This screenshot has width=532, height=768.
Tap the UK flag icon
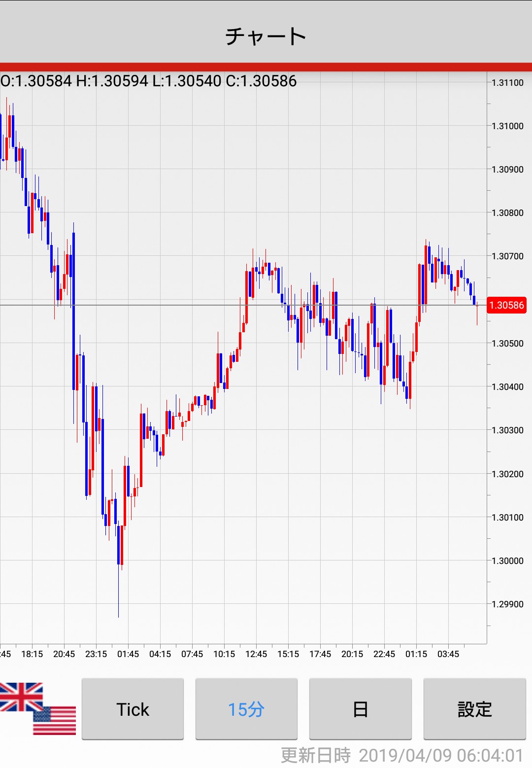coord(21,696)
